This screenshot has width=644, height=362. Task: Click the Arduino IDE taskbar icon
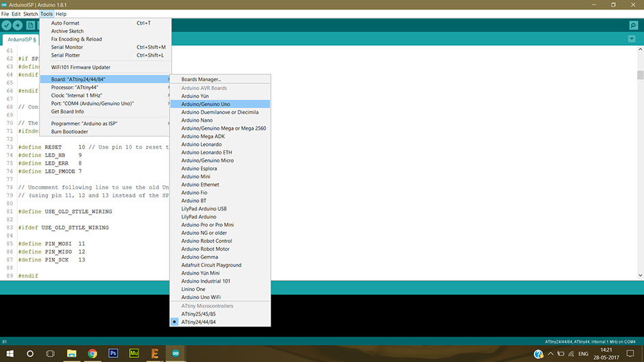(176, 353)
